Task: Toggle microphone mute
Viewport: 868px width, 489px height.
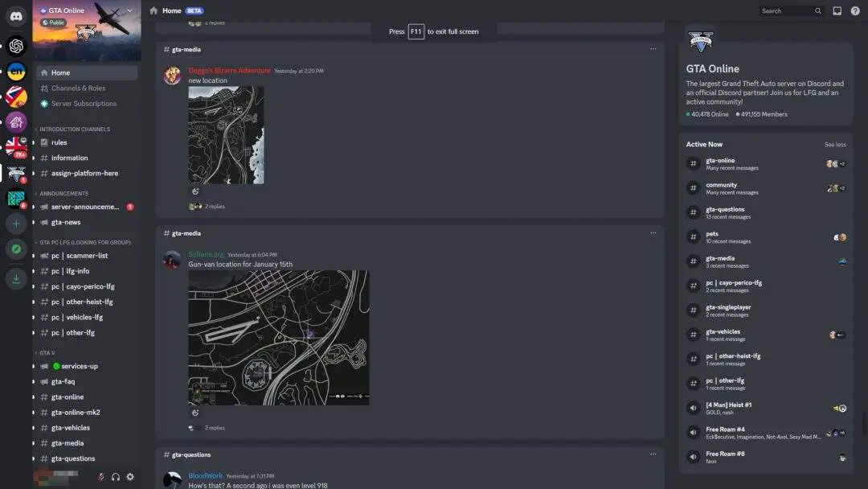Action: [100, 477]
